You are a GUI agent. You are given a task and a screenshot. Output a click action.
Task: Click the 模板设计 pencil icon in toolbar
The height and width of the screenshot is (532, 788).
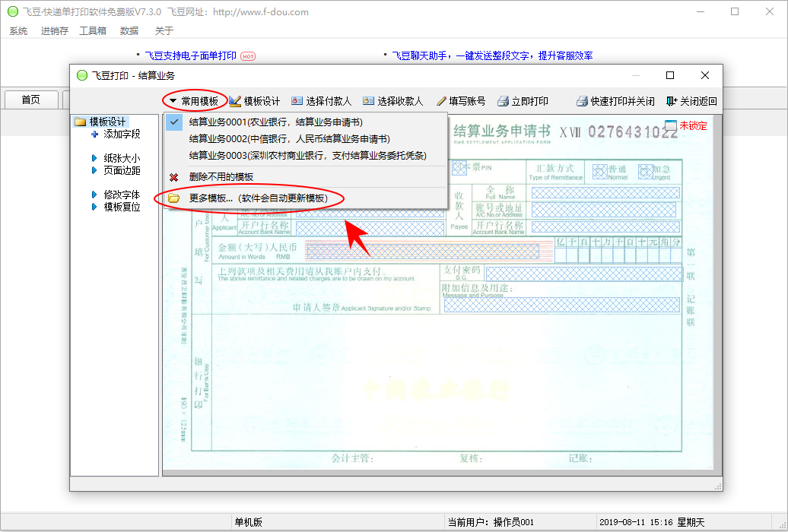[x=235, y=102]
